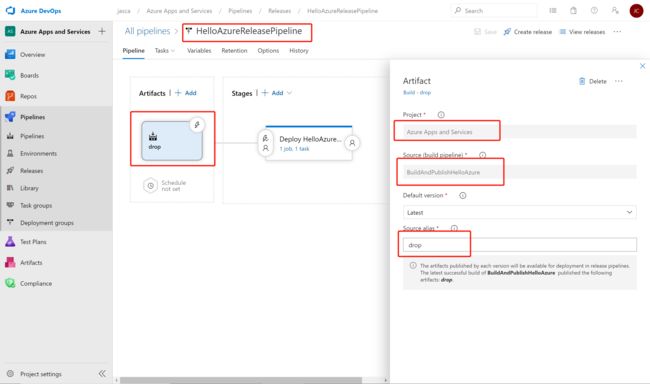
Task: Click the Search box in the header
Action: (x=493, y=11)
